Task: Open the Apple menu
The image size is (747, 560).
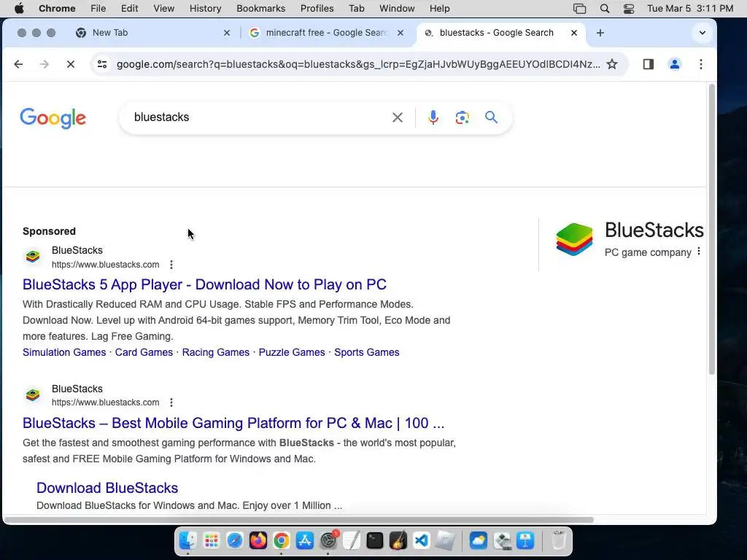Action: click(x=19, y=9)
